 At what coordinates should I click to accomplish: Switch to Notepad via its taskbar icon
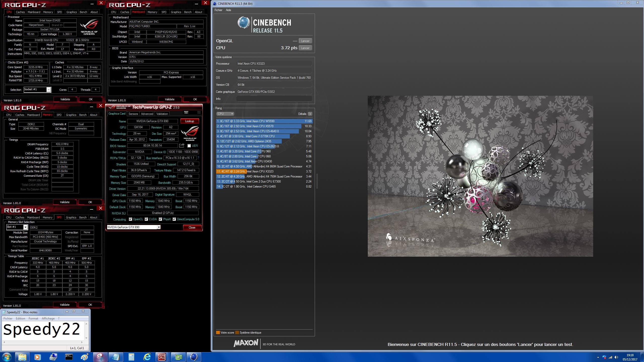116,357
